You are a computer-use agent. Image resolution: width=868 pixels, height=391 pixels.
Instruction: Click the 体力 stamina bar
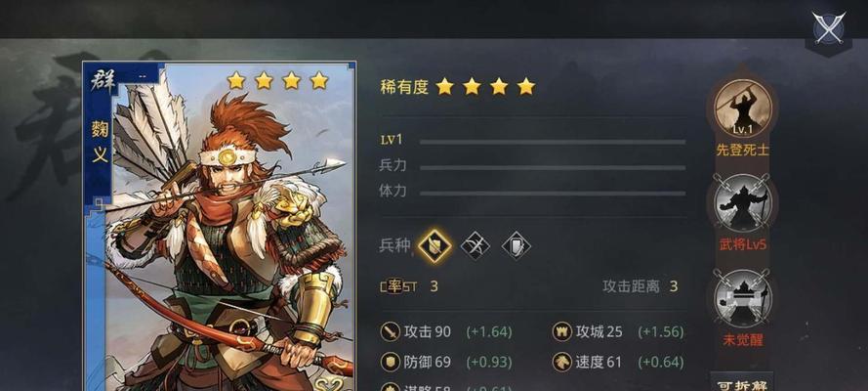[553, 194]
